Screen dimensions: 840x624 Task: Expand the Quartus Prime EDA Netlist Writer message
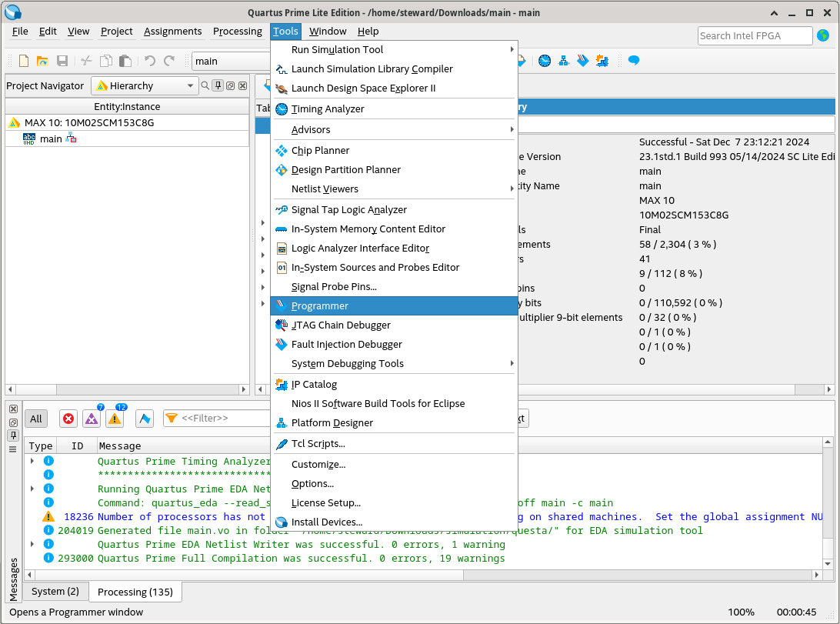(x=32, y=544)
